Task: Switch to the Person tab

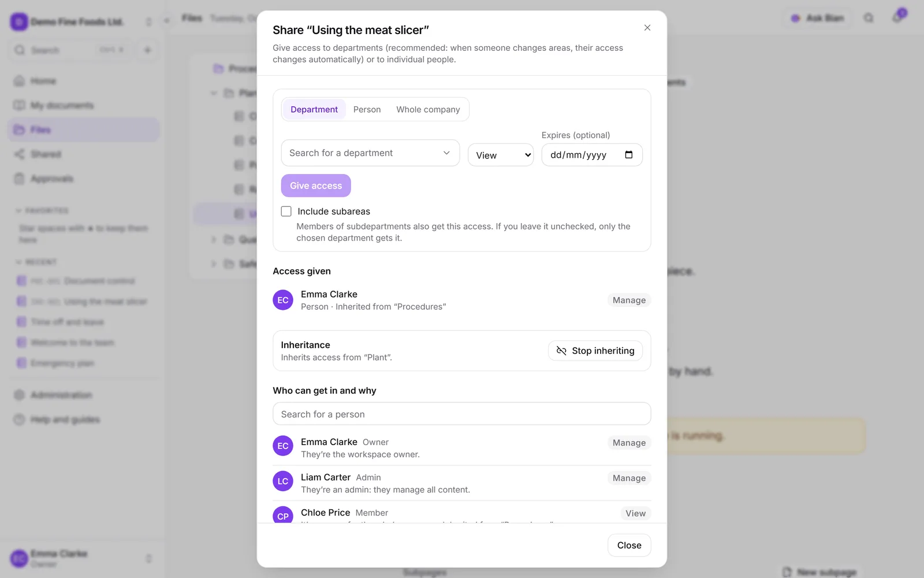Action: click(x=367, y=109)
